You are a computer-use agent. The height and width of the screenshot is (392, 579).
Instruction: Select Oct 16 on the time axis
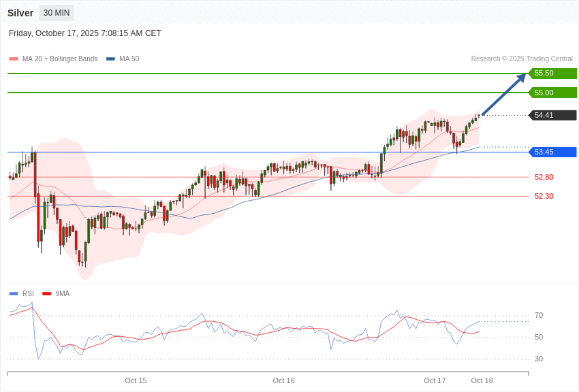click(x=283, y=380)
